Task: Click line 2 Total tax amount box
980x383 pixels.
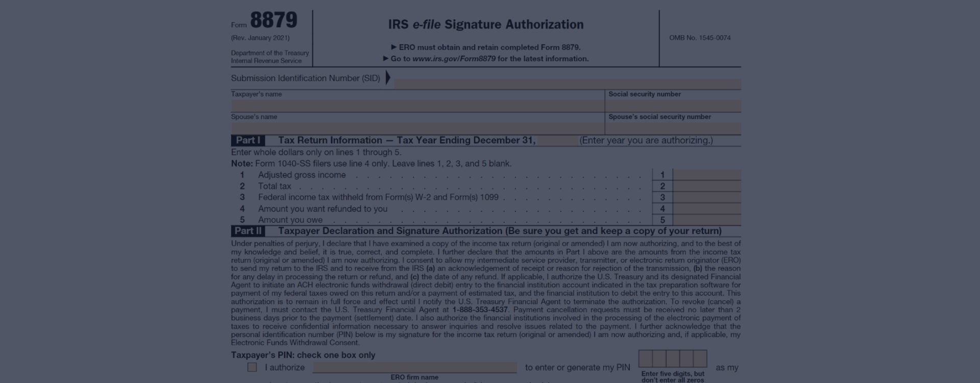Action: point(707,186)
